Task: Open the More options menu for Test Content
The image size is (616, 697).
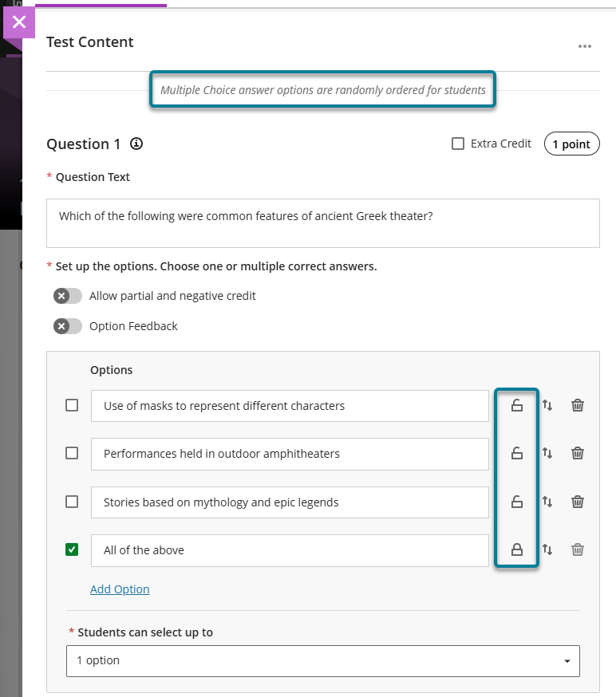Action: point(585,47)
